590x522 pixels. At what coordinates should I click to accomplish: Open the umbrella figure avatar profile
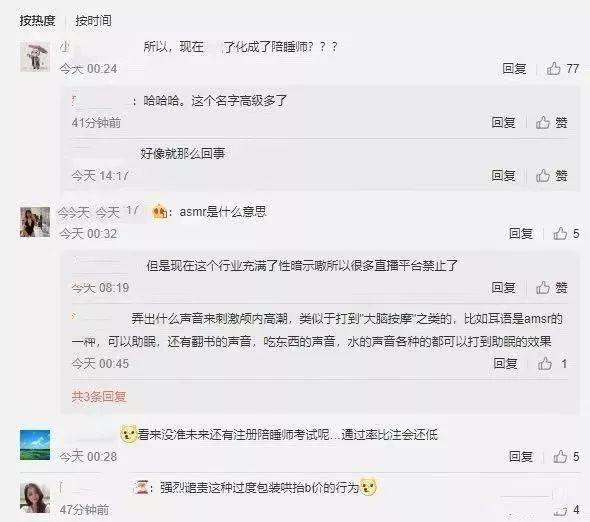35,57
